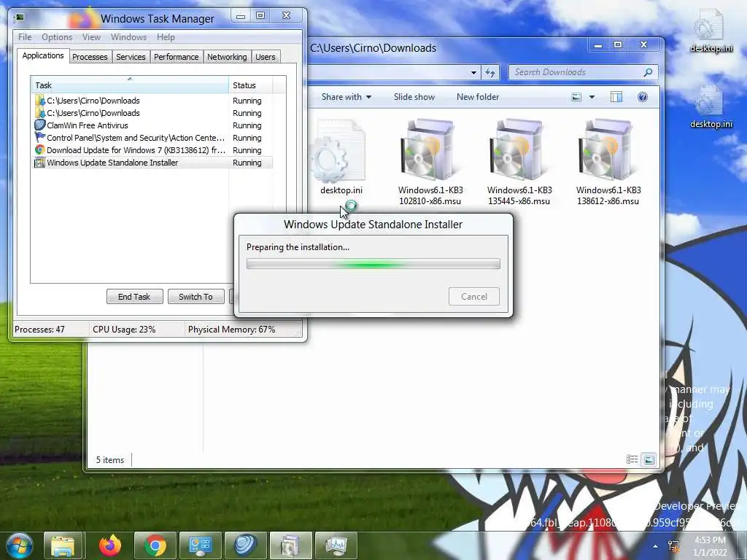
Task: Click the 5 items status text
Action: tap(110, 460)
